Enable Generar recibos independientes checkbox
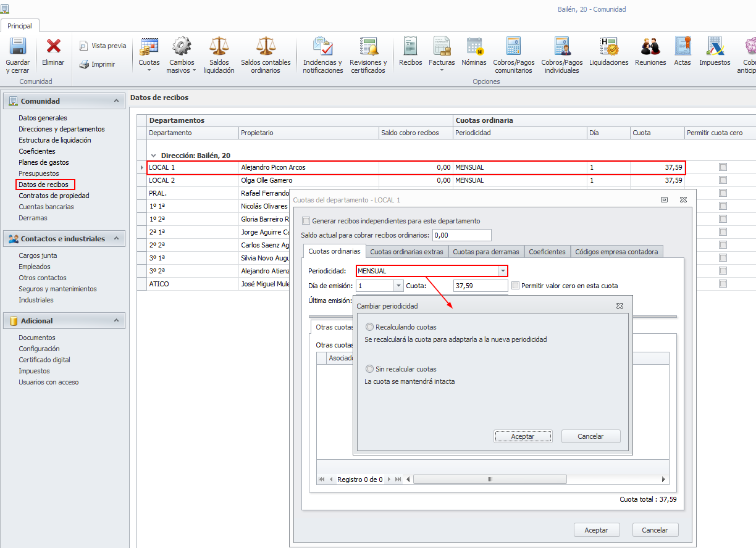756x548 pixels. pos(306,221)
